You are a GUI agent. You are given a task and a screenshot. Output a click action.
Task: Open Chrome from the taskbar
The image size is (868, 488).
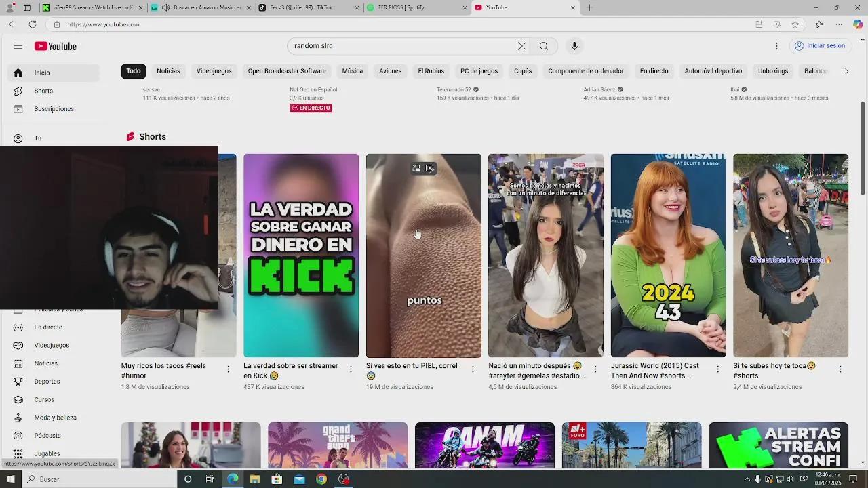click(x=321, y=479)
